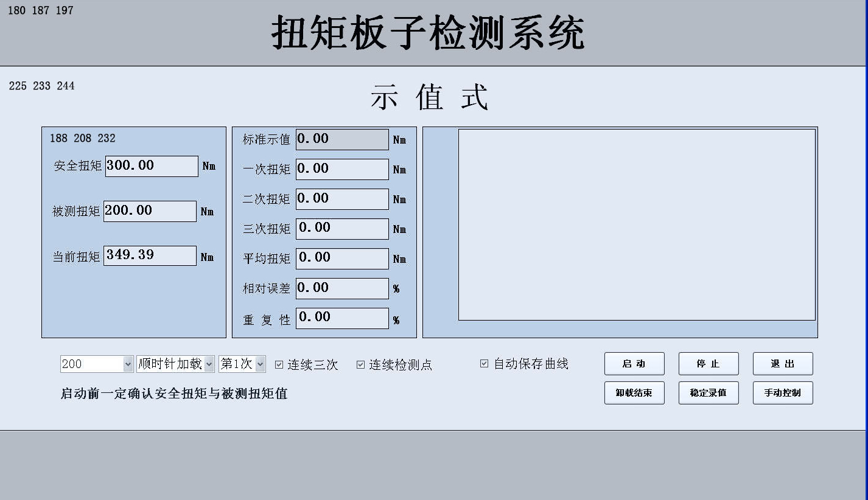Disable the 自动保存曲线 checkbox
The image size is (868, 500).
point(484,364)
